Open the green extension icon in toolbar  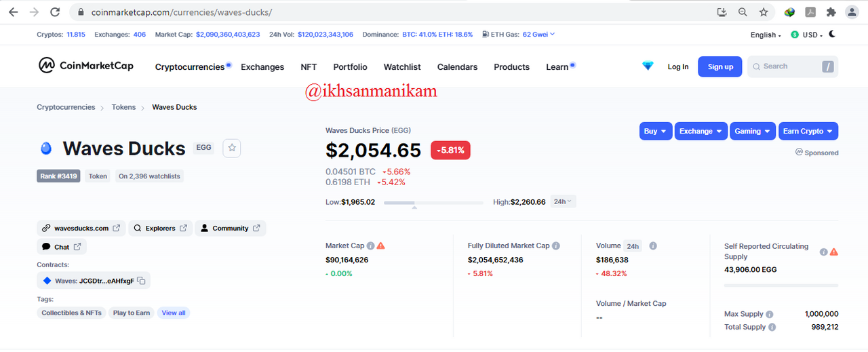(x=789, y=12)
